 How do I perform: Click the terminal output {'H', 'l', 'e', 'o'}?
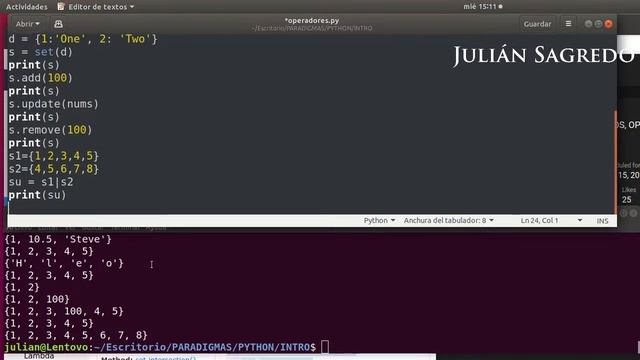click(x=64, y=263)
